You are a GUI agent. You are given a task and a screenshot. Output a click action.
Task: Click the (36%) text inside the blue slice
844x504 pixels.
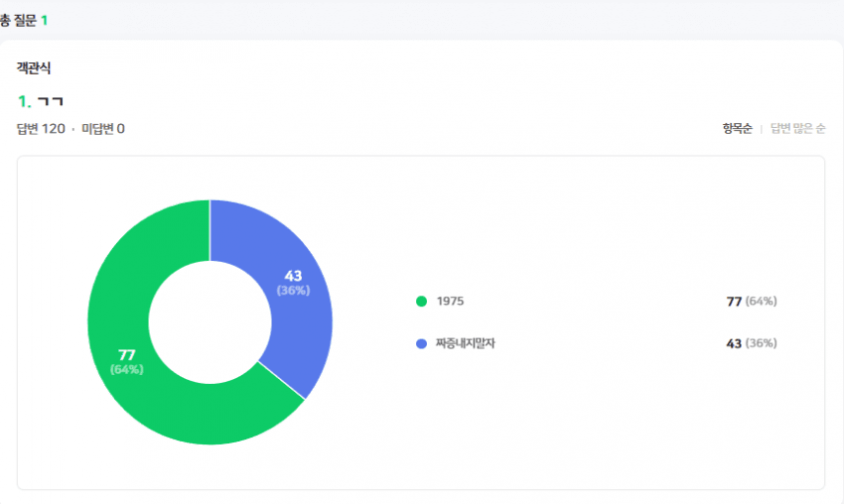point(293,291)
